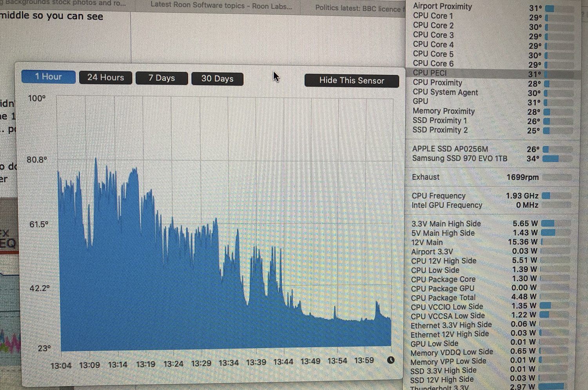Select the 1 Hour graph range
The width and height of the screenshot is (588, 390).
tap(48, 77)
